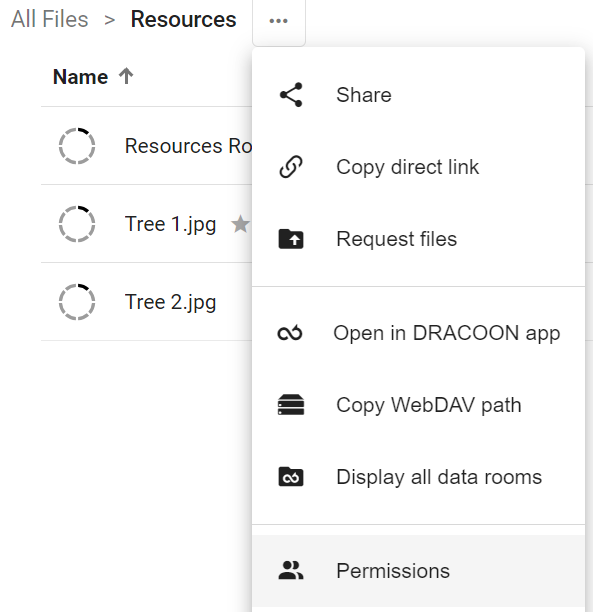Image resolution: width=593 pixels, height=612 pixels.
Task: Toggle Name column sort arrow
Action: click(126, 76)
